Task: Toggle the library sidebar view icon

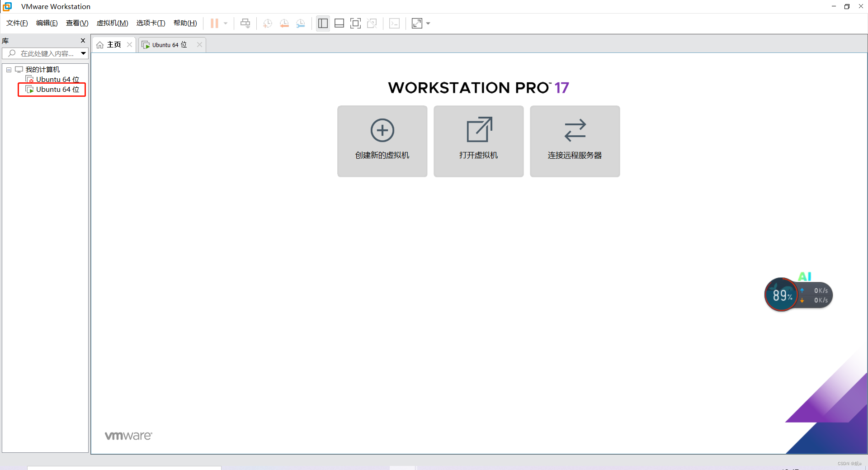Action: [x=323, y=24]
